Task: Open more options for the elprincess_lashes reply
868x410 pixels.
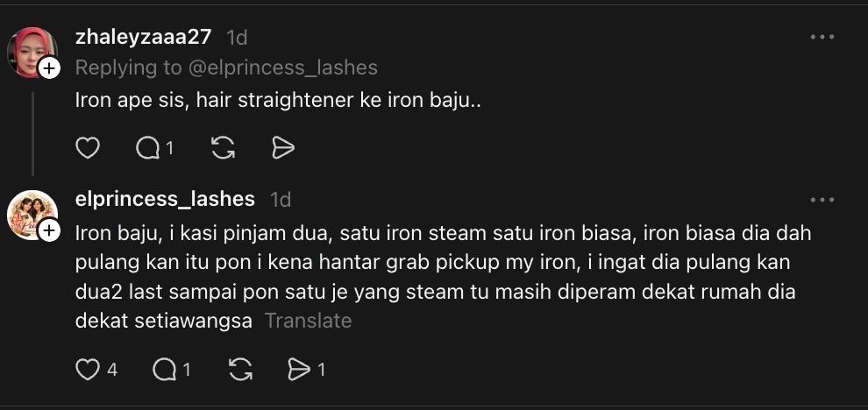Action: pos(822,200)
